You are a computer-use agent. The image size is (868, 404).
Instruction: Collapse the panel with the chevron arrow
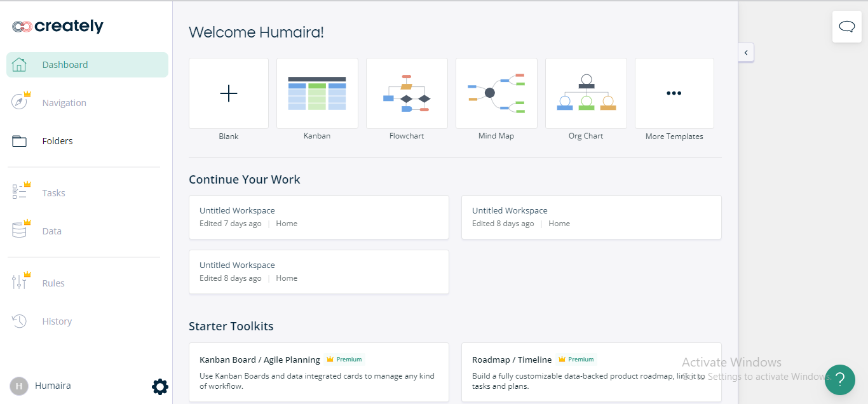click(746, 53)
